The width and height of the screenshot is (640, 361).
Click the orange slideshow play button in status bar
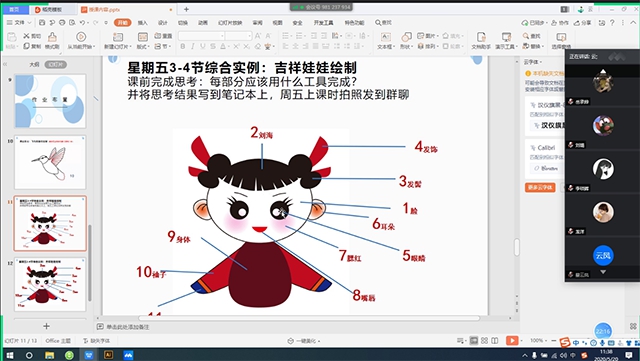[x=512, y=340]
